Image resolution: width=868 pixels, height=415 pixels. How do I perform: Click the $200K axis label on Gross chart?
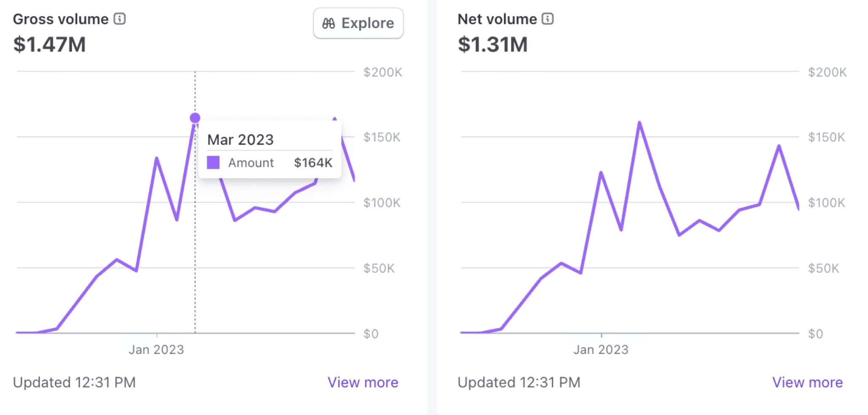tap(383, 73)
